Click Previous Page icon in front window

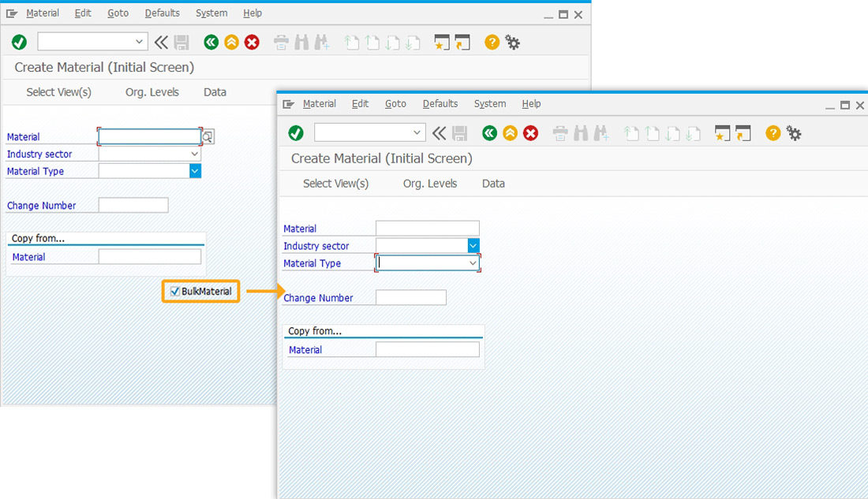(652, 132)
